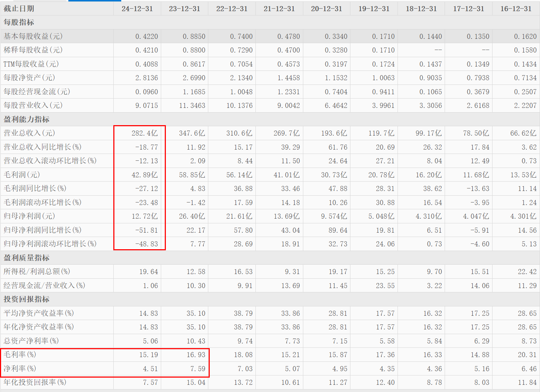Select the 经营现金流/营业收入(%) row label

click(44, 286)
